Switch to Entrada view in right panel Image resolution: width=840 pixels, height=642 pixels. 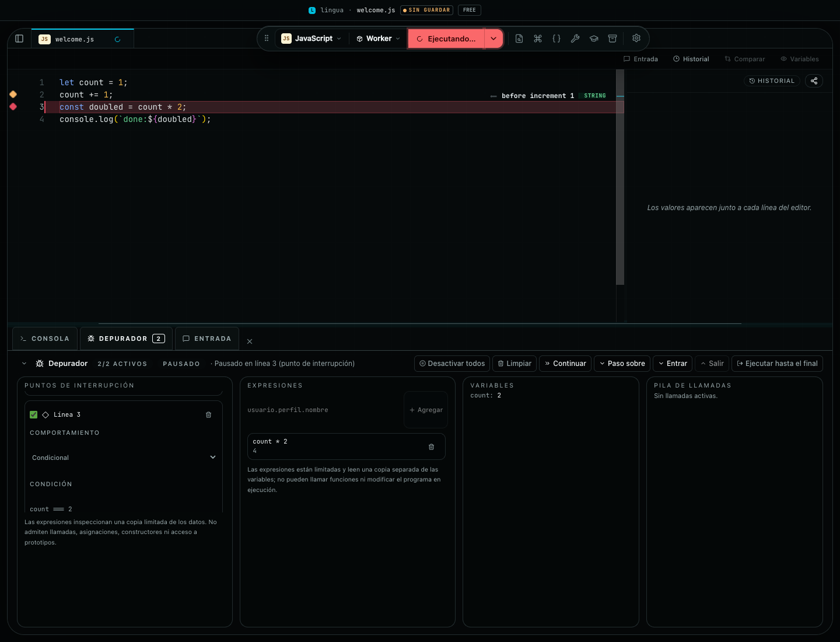[640, 59]
